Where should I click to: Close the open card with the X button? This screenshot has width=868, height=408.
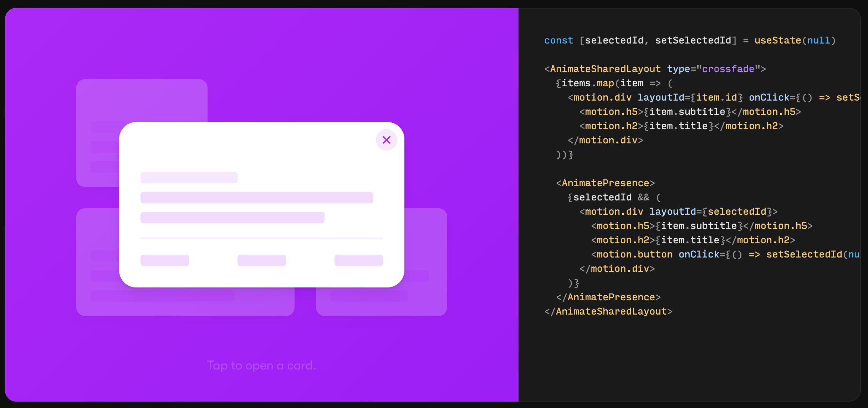(386, 140)
